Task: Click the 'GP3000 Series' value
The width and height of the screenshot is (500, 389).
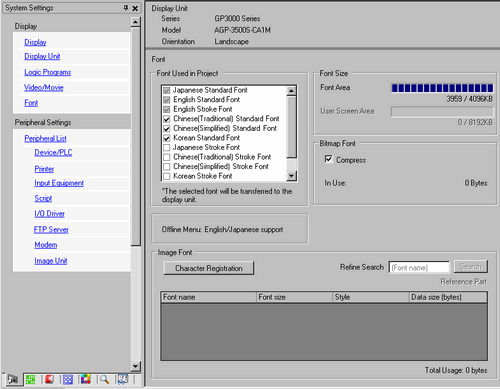Action: [237, 19]
